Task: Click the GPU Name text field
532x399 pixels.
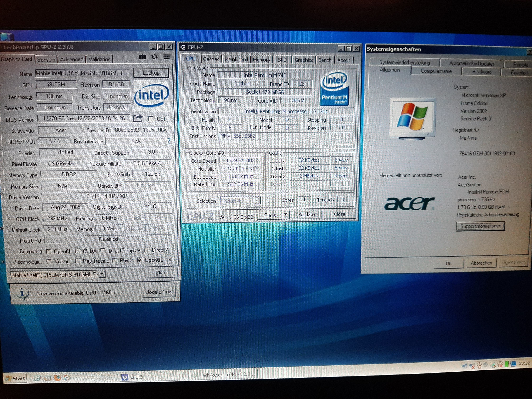Action: 82,73
